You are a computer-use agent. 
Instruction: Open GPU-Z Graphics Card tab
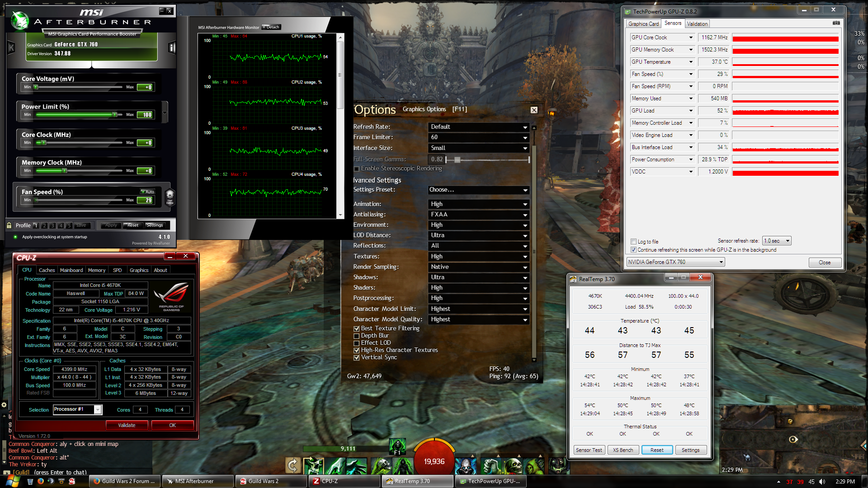(x=643, y=24)
